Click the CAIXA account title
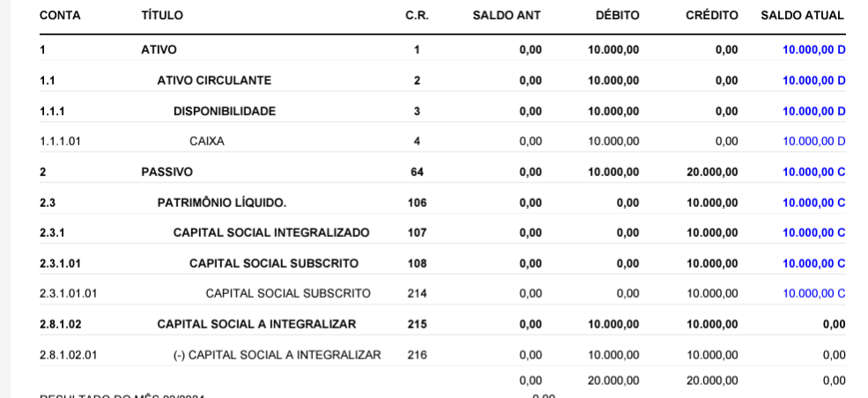The width and height of the screenshot is (868, 398). coord(207,142)
